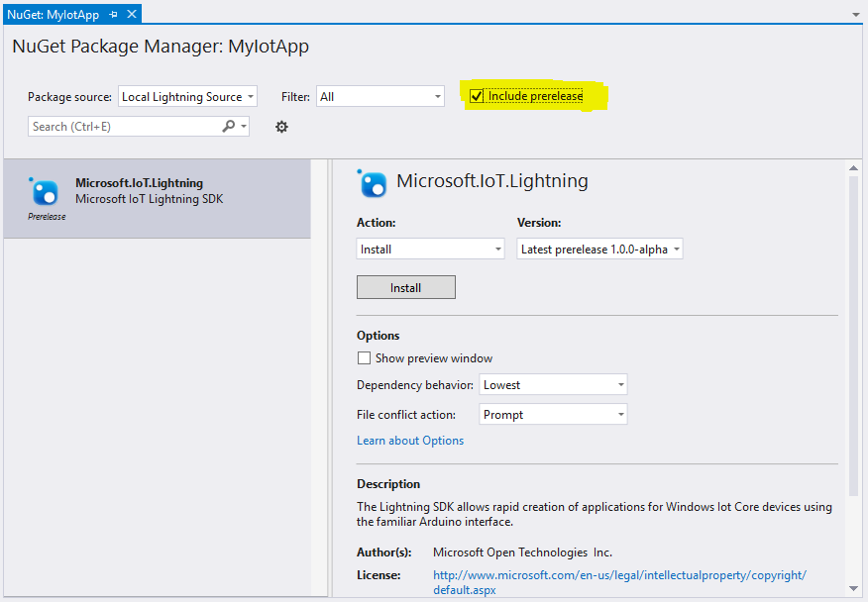Click the Install button
Screen dimensions: 868x602
[x=406, y=287]
